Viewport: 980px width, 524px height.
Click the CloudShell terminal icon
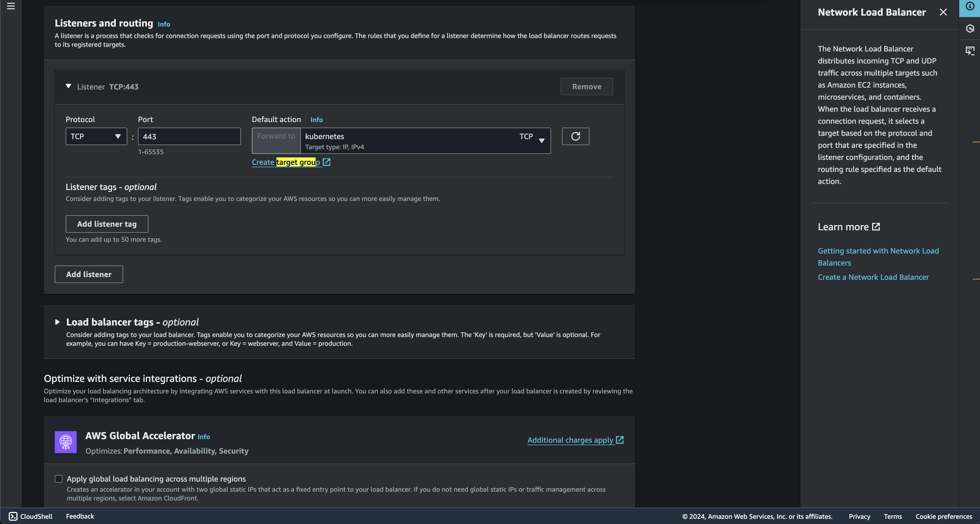point(13,516)
